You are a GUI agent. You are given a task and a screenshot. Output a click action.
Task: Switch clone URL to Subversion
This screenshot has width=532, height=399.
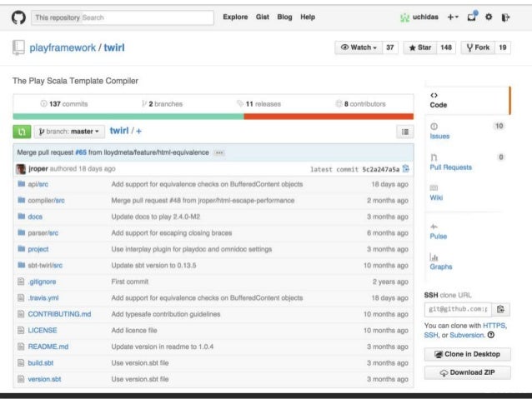point(467,335)
